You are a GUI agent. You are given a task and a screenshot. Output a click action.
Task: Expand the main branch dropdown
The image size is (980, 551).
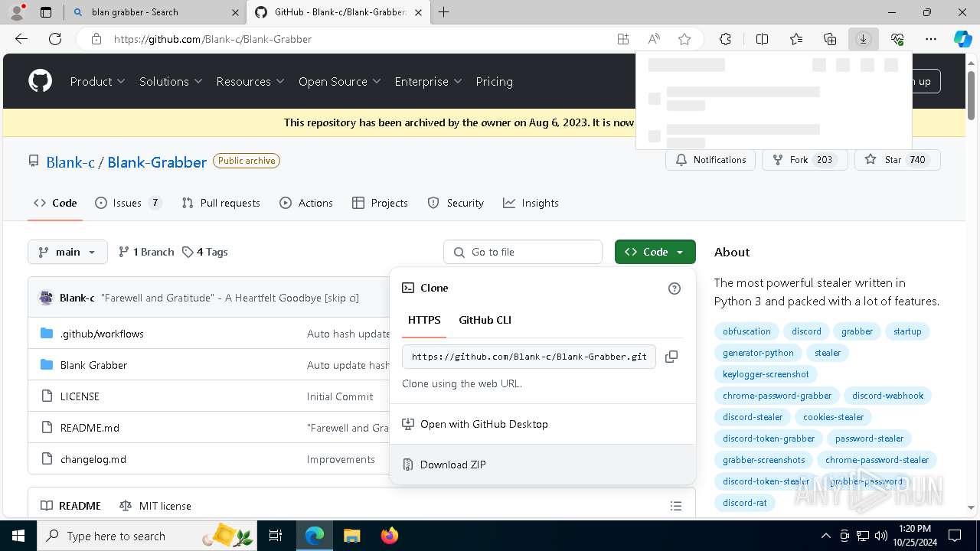(x=67, y=252)
